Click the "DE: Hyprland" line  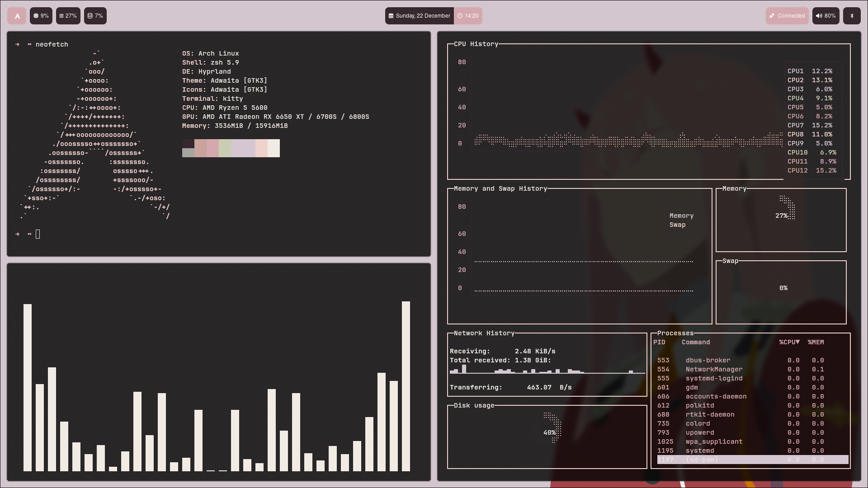207,71
